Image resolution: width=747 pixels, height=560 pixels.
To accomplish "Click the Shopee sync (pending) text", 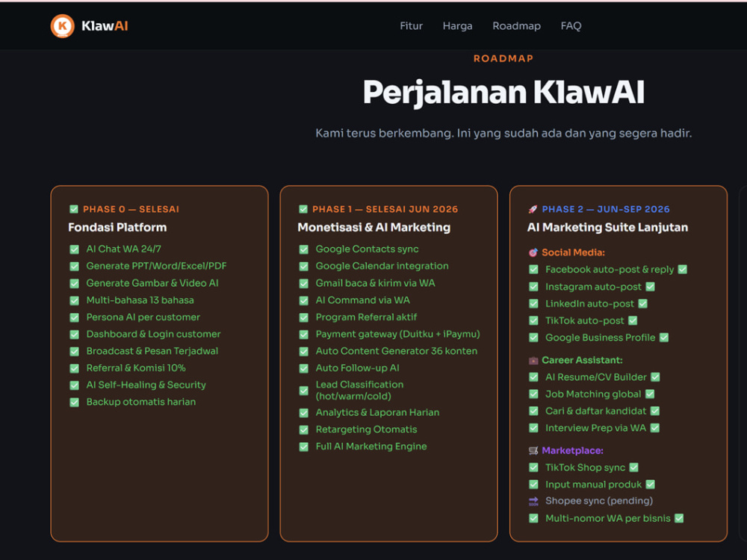I will [599, 501].
